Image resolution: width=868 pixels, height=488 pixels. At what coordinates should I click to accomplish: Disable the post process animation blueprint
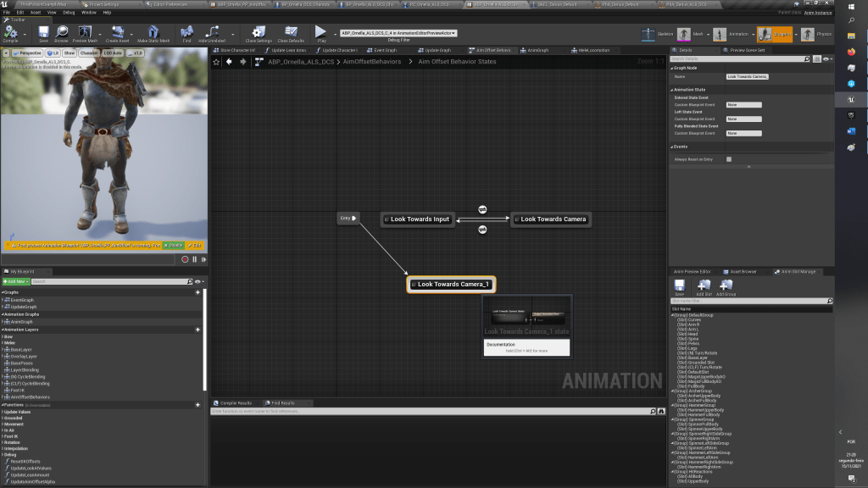click(174, 245)
